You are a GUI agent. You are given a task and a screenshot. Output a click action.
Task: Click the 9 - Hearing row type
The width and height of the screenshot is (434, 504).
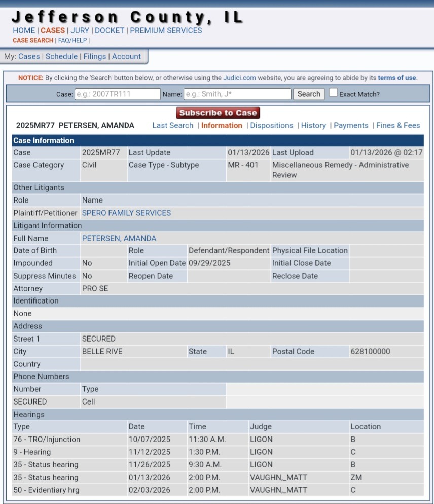tap(32, 452)
